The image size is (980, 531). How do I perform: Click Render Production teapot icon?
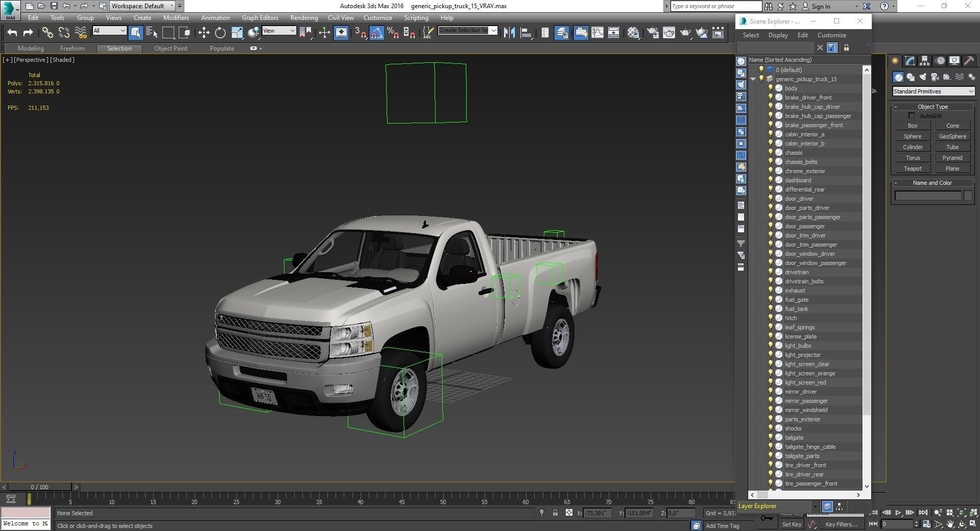[685, 32]
